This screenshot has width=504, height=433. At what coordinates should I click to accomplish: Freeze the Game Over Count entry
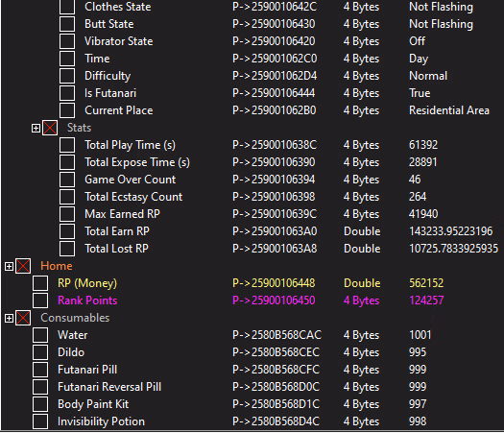tap(67, 180)
